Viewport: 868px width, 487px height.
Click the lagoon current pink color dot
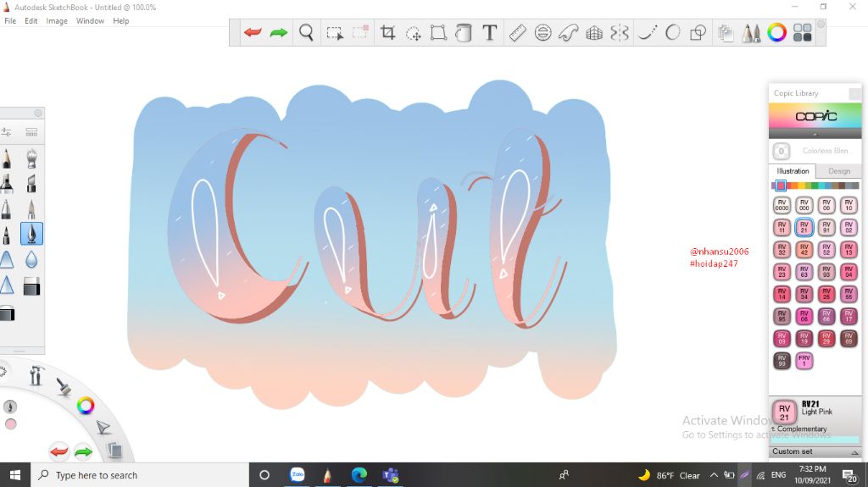pyautogui.click(x=10, y=424)
